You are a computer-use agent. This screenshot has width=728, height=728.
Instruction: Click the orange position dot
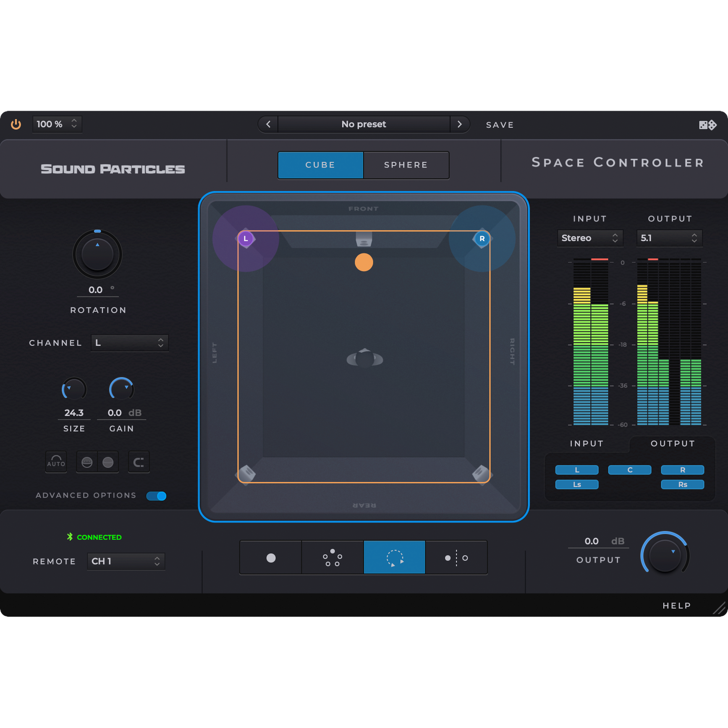364,262
